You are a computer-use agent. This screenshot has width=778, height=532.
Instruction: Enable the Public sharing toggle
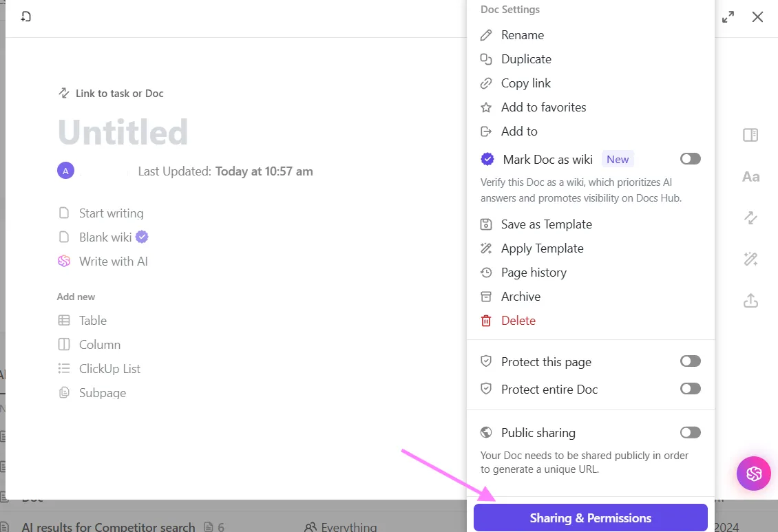(690, 432)
